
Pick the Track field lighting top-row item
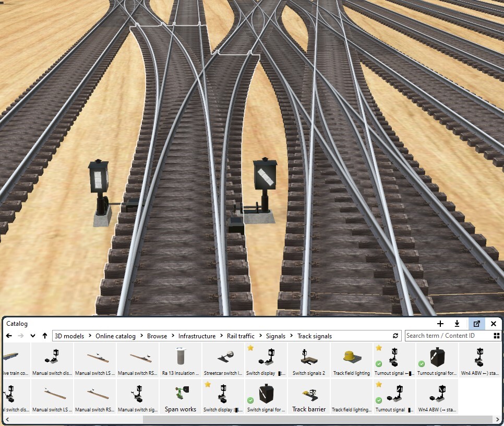[352, 361]
